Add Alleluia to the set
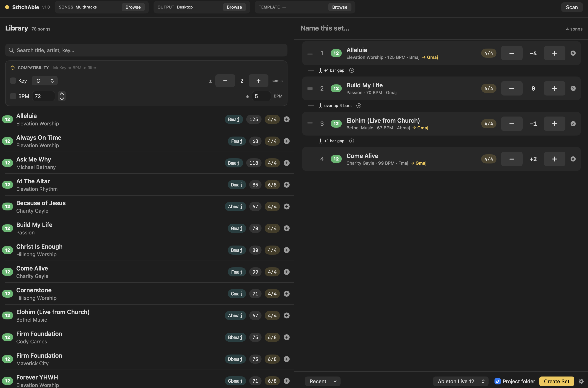 [286, 119]
